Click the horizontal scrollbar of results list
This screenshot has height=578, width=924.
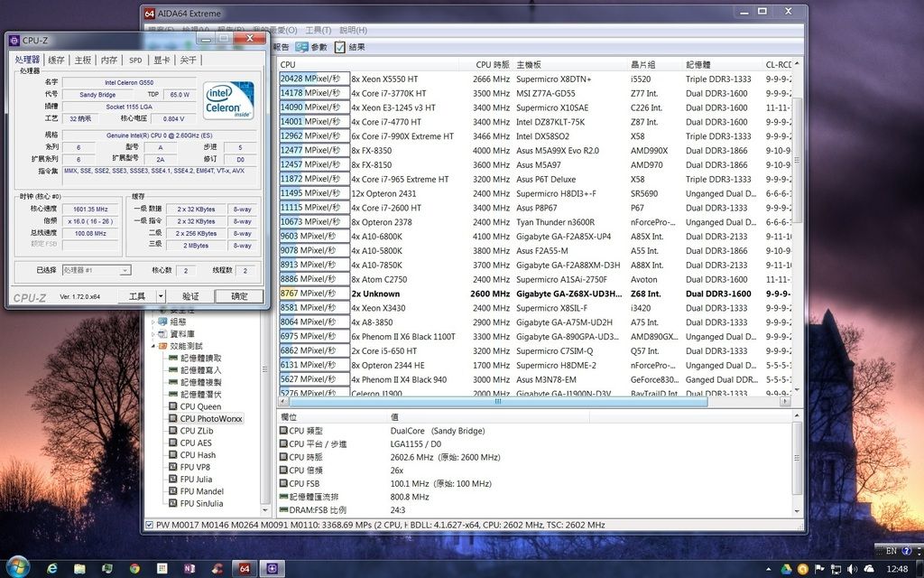tap(498, 401)
